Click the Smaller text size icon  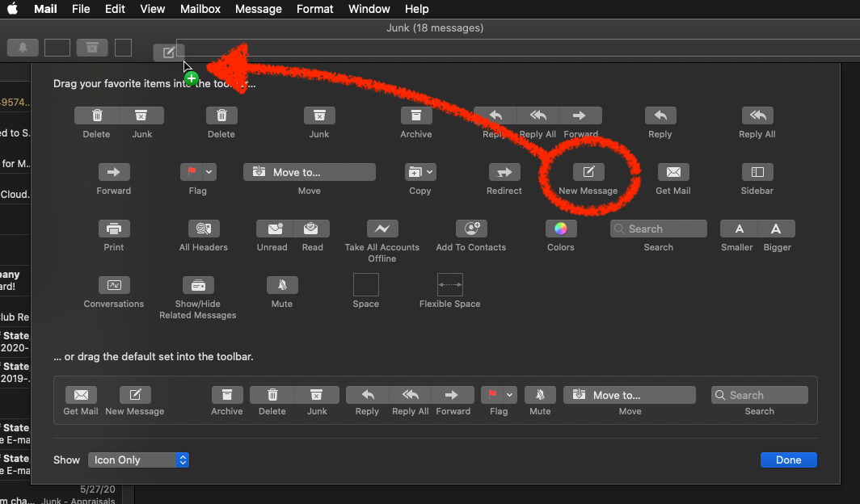[739, 229]
